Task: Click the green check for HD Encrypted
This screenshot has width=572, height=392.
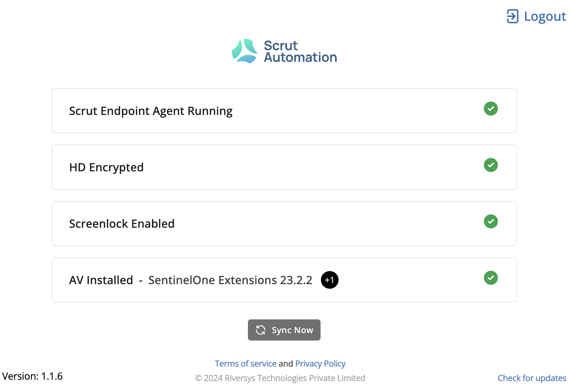Action: tap(491, 165)
